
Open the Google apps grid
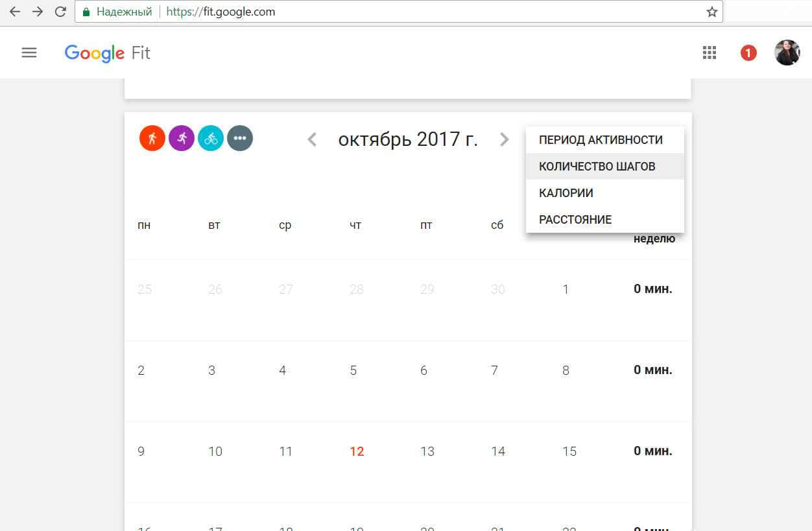(710, 53)
